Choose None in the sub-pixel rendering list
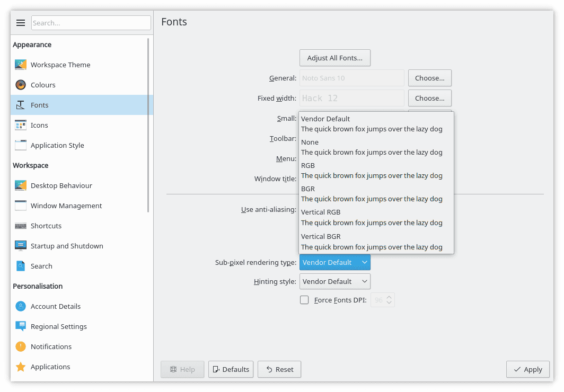 [371, 147]
